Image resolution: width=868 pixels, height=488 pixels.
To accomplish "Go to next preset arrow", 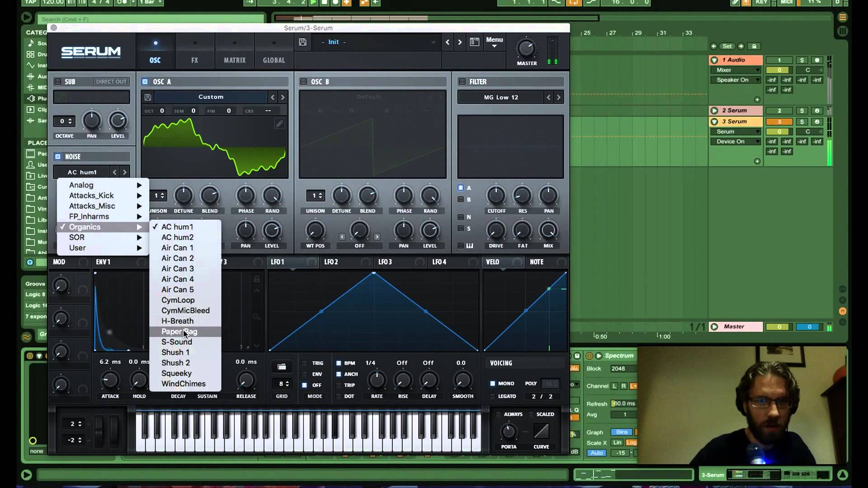I will coord(460,42).
